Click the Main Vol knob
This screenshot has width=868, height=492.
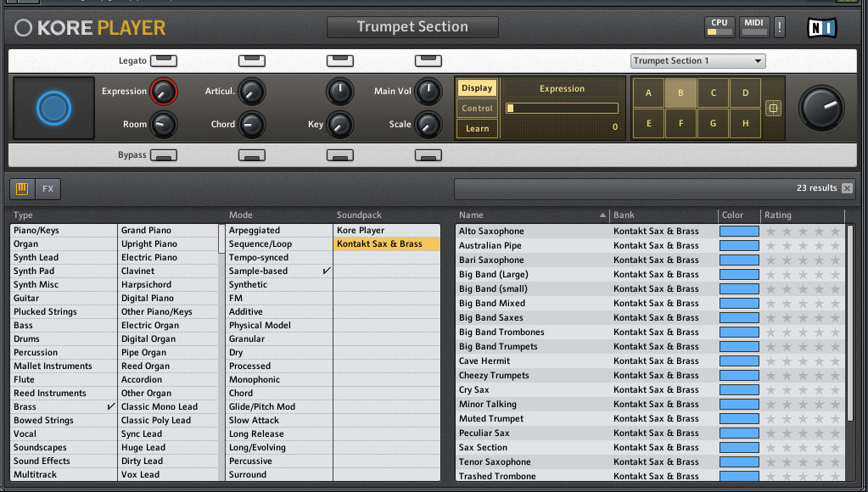pyautogui.click(x=428, y=92)
